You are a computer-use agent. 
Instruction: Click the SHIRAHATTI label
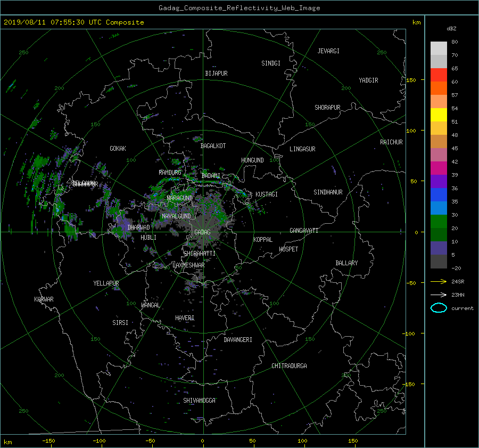click(200, 254)
